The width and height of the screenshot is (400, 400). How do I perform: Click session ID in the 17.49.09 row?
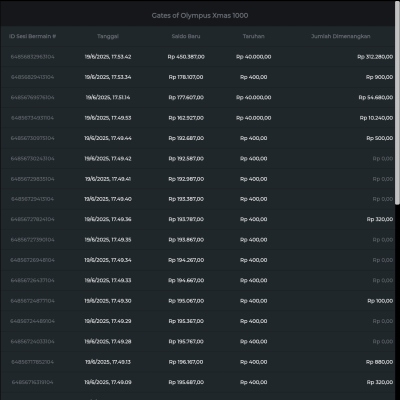32,382
